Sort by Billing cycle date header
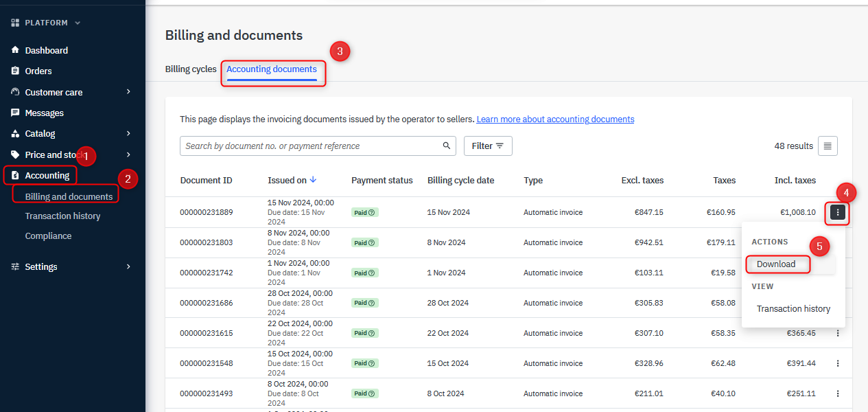The height and width of the screenshot is (412, 868). click(x=460, y=181)
